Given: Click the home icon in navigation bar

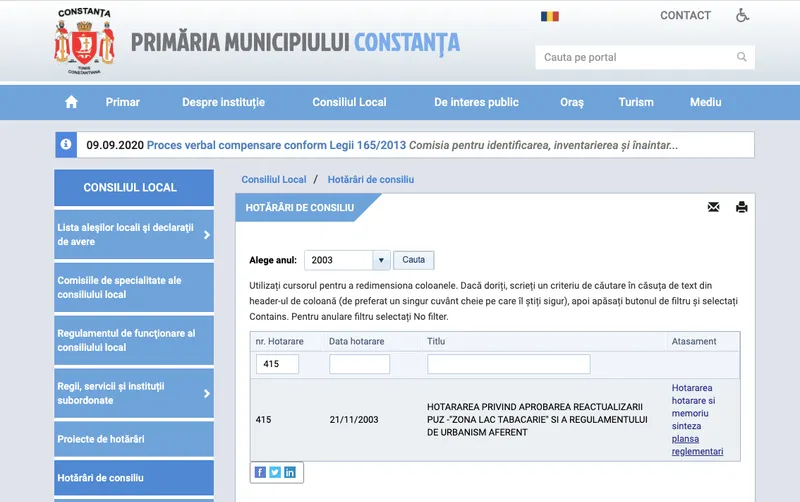Looking at the screenshot, I should [x=71, y=102].
